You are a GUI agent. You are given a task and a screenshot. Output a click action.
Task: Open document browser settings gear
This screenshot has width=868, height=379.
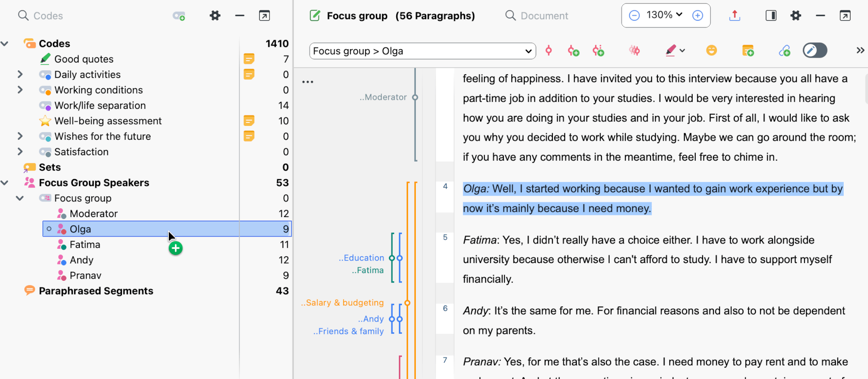796,16
